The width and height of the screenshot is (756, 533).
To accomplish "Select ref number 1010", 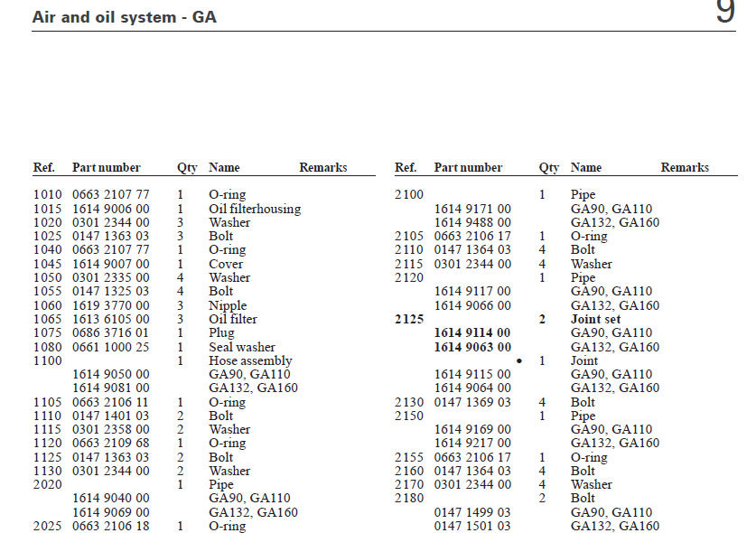I will [x=47, y=194].
